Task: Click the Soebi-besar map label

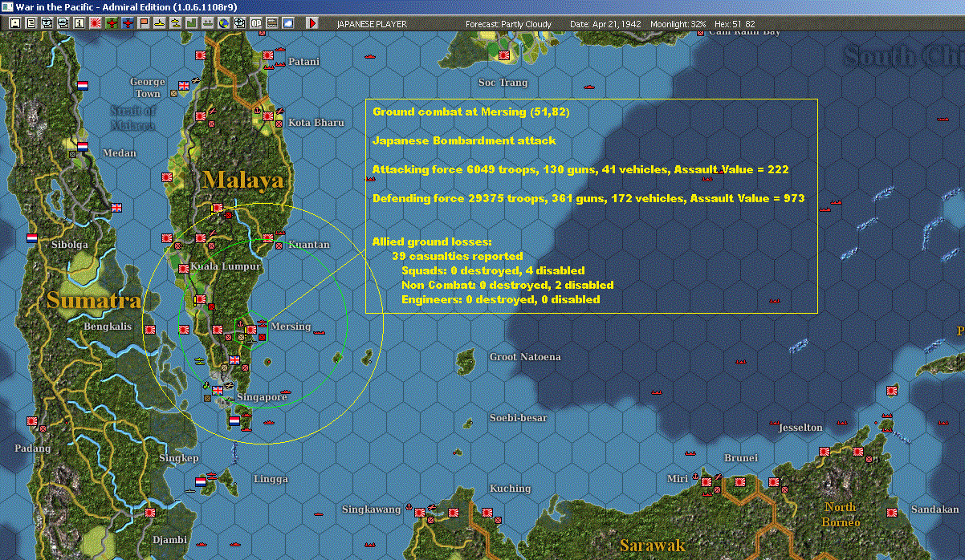Action: click(519, 418)
